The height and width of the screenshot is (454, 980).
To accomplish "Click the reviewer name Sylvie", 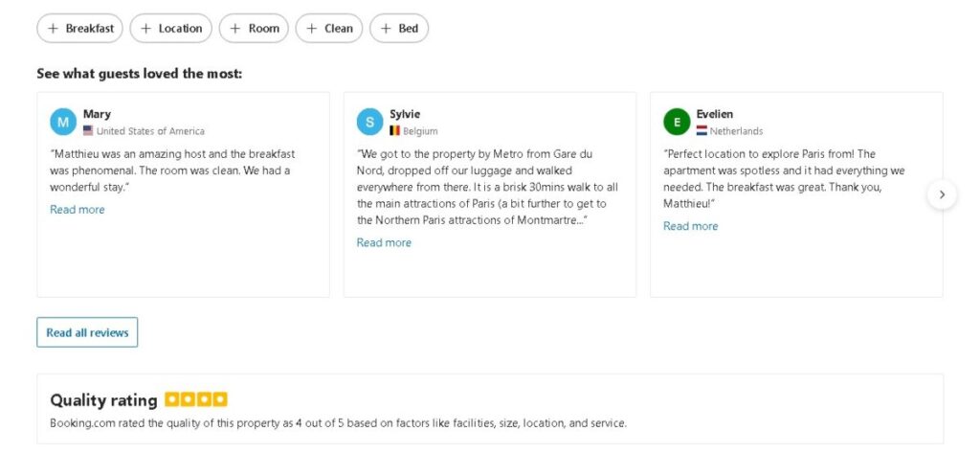I will click(x=405, y=114).
